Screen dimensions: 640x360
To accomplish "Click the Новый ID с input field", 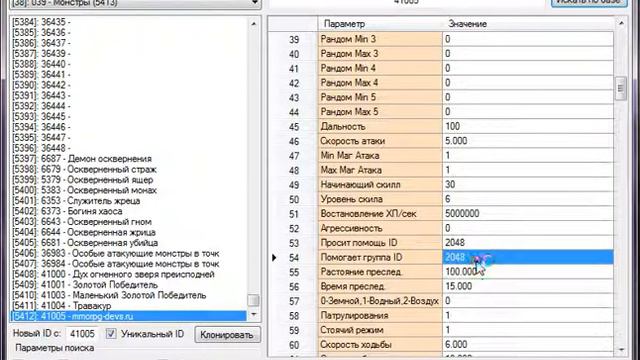I will 82,334.
